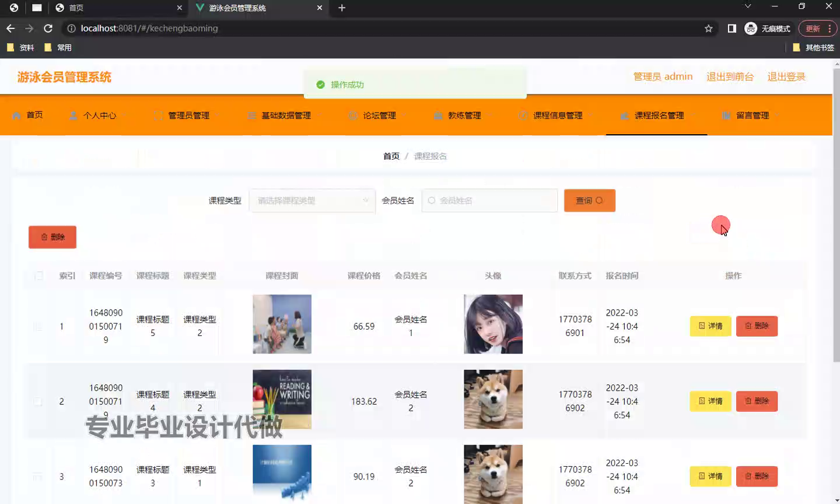Open the 常用 bookmark folder
Viewport: 840px width, 504px height.
point(58,48)
